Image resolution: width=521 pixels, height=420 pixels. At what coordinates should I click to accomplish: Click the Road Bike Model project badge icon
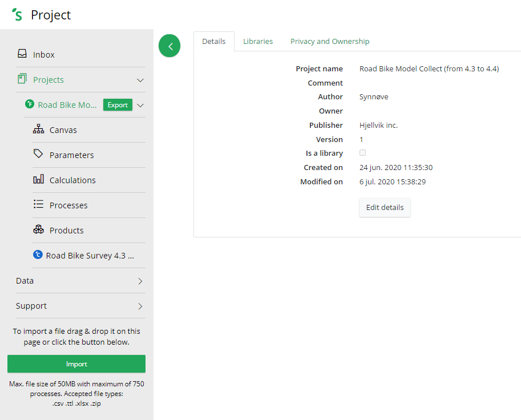pos(29,104)
